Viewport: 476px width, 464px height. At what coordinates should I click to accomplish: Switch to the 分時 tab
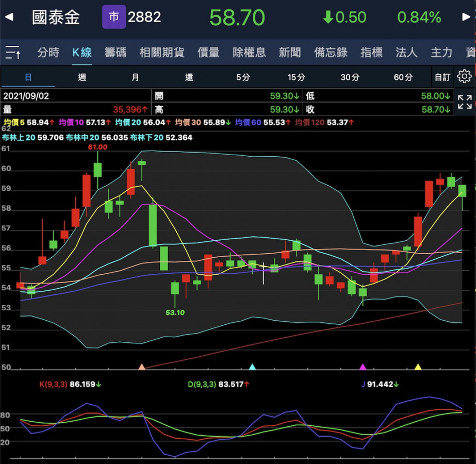[48, 52]
